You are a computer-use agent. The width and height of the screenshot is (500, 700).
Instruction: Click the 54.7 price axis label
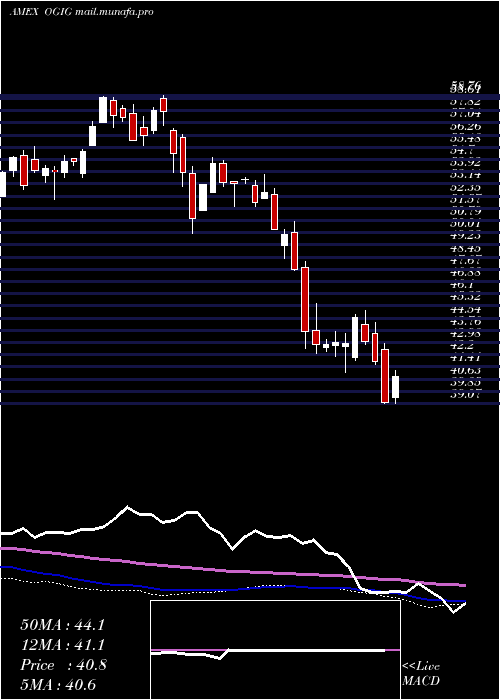pos(462,151)
